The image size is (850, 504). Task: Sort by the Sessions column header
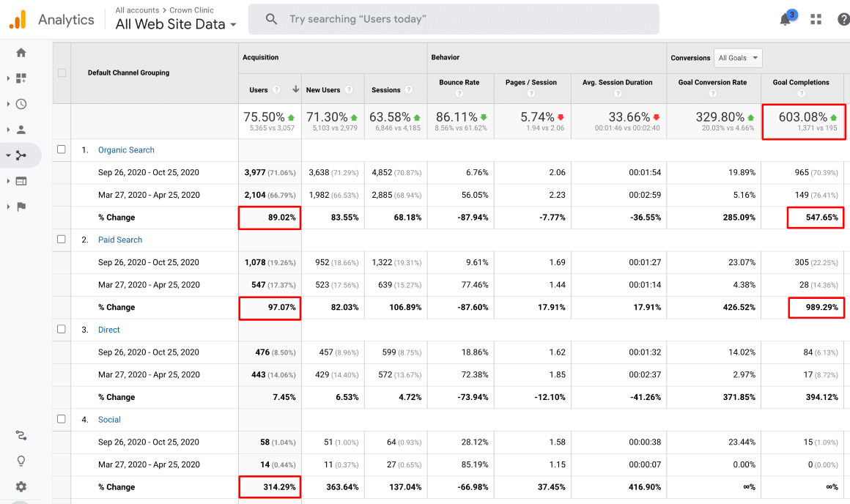(385, 90)
